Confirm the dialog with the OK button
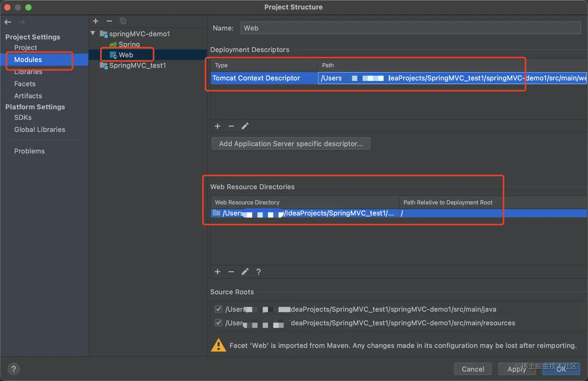The image size is (588, 381). [x=561, y=369]
